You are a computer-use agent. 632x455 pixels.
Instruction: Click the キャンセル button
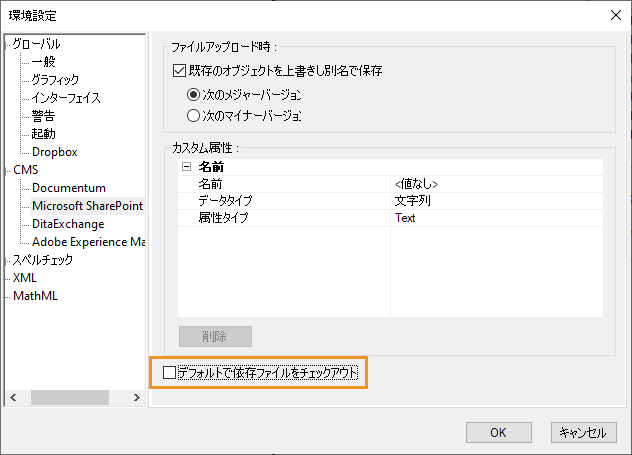[x=582, y=433]
